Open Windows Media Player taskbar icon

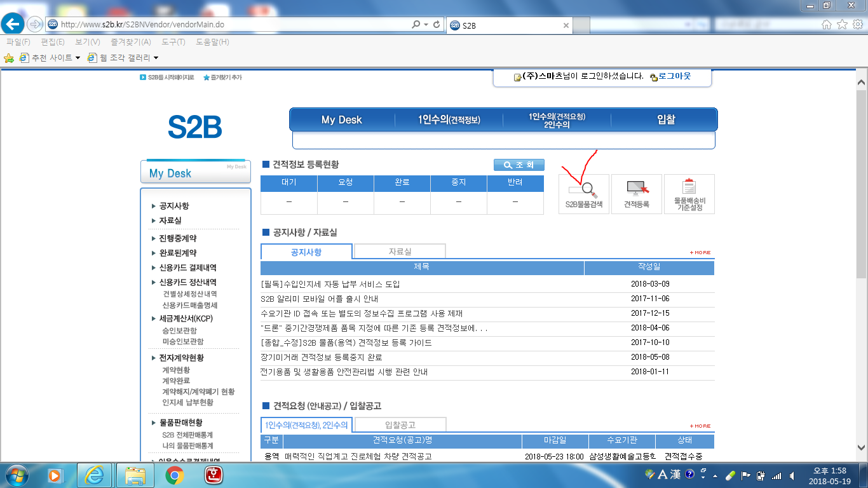(55, 475)
